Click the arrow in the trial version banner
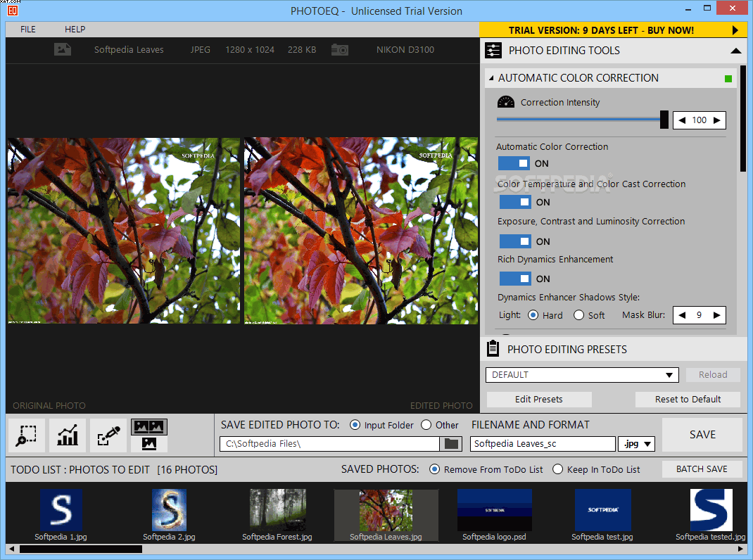 pos(735,30)
